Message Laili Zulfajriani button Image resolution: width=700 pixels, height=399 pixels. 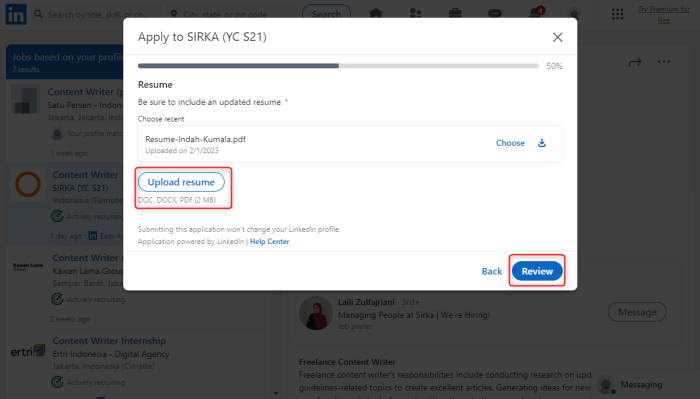[x=637, y=312]
